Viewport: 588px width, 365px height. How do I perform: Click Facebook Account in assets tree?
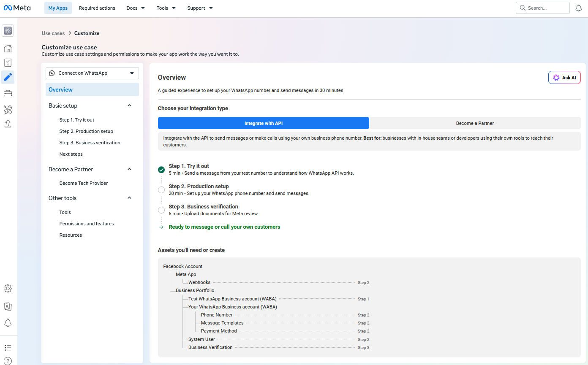(x=183, y=266)
